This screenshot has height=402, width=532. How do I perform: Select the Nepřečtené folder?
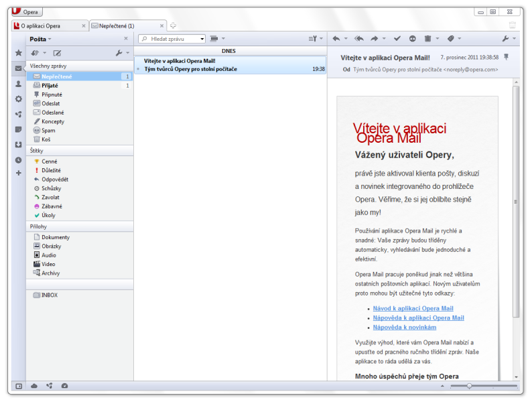tap(80, 76)
